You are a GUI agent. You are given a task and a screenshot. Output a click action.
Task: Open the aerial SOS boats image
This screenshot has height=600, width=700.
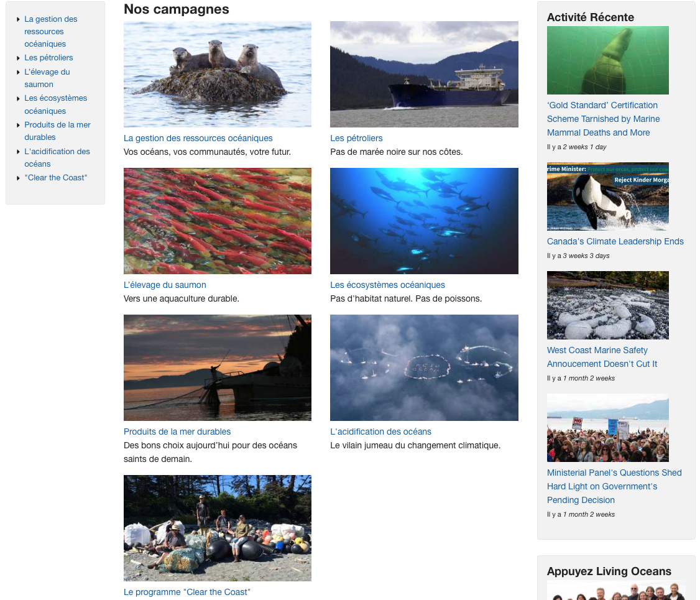coord(424,368)
